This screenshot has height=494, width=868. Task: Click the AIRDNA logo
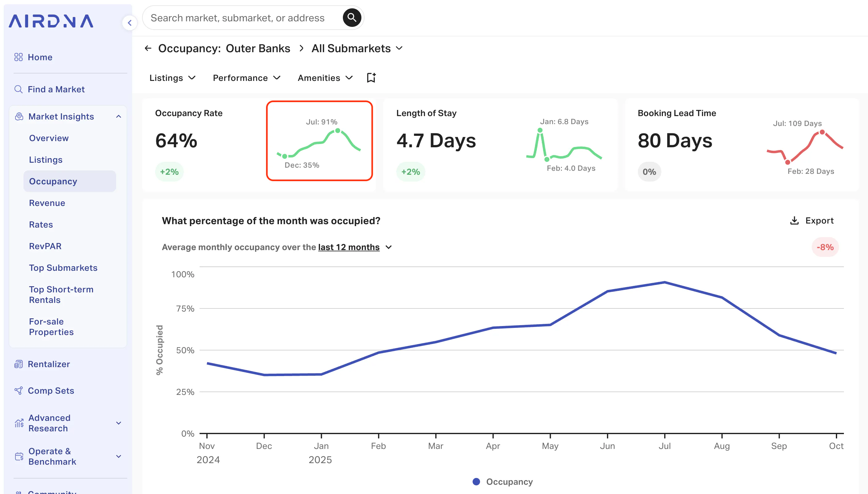[51, 21]
